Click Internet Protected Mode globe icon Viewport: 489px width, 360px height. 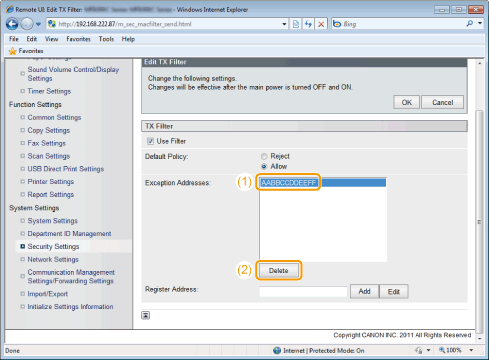click(x=277, y=351)
